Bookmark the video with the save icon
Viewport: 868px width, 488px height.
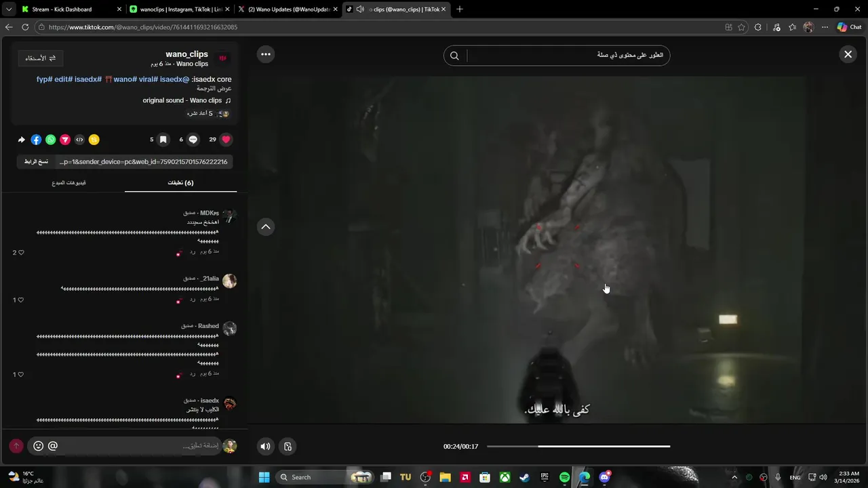[x=163, y=140]
